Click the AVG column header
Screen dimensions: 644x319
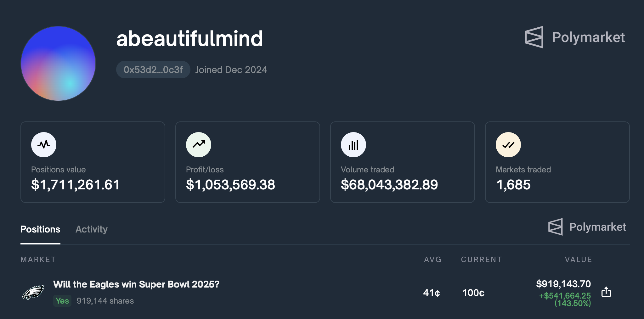[x=433, y=260]
